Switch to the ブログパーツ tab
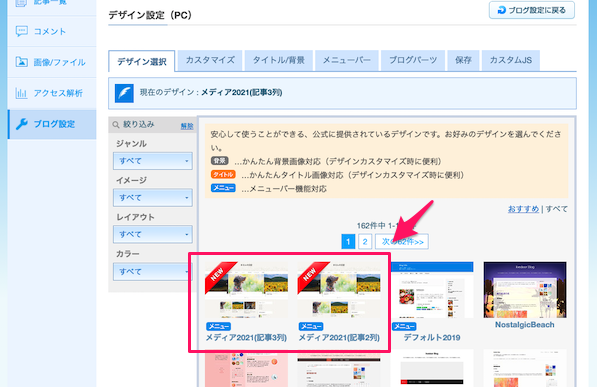The height and width of the screenshot is (387, 597). [x=413, y=60]
